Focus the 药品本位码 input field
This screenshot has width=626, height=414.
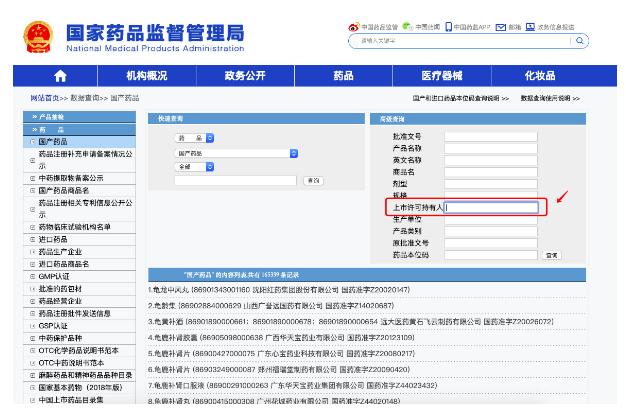tap(491, 255)
